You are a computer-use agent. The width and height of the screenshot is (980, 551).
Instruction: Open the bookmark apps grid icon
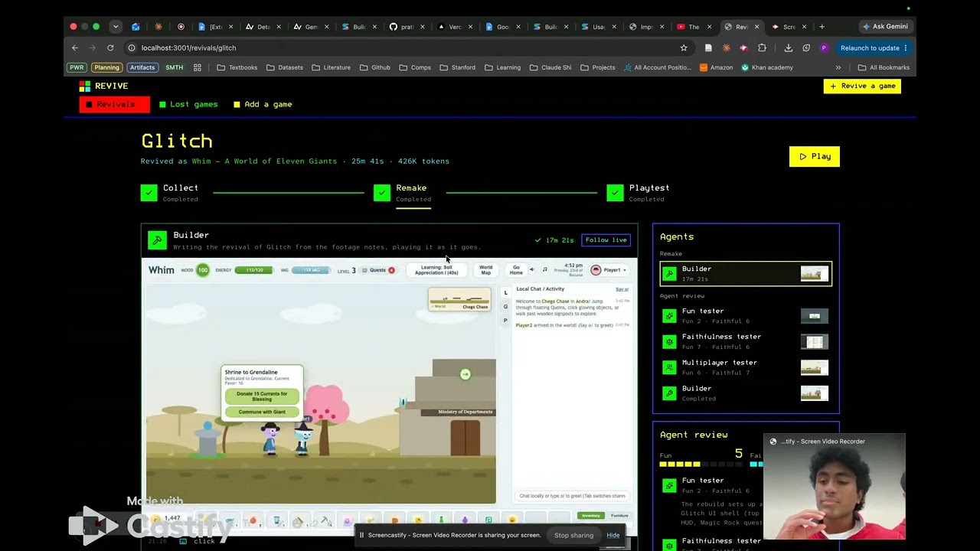(197, 67)
